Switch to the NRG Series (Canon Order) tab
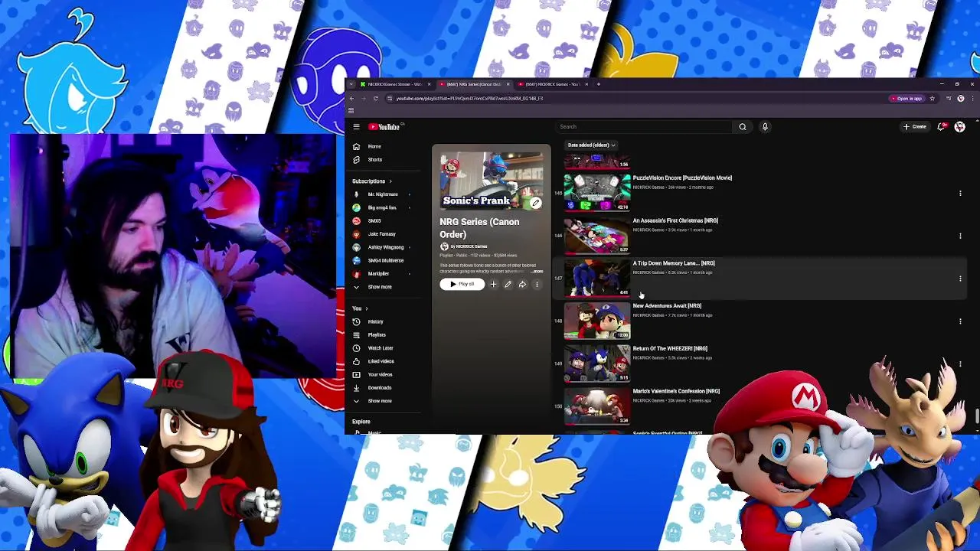 [472, 84]
